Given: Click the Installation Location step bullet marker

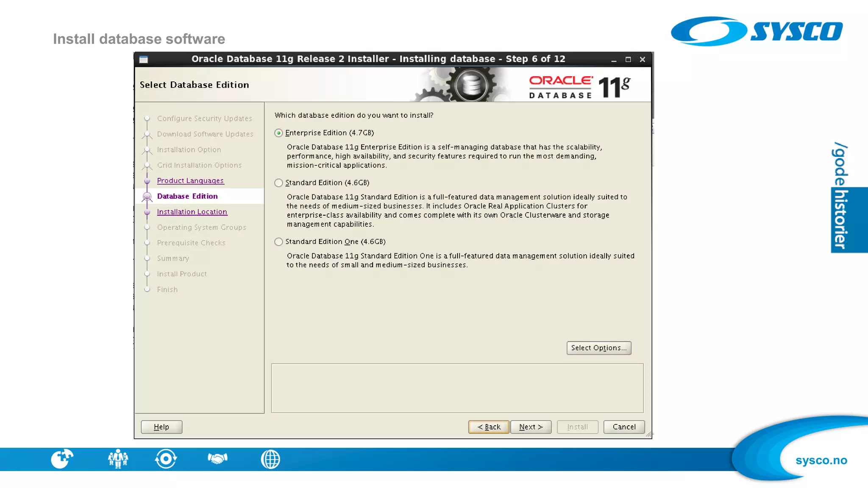Looking at the screenshot, I should tap(147, 212).
